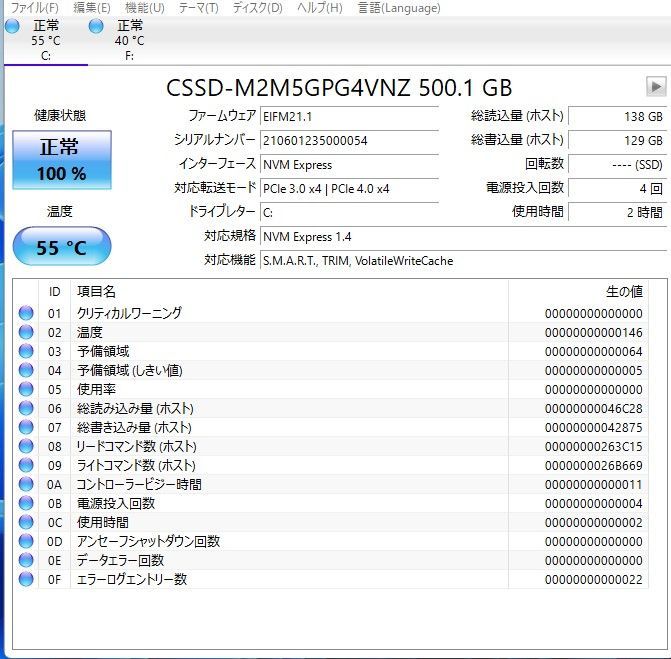Open the ファイル(F) menu
Screen dimensions: 671x659
pyautogui.click(x=34, y=8)
